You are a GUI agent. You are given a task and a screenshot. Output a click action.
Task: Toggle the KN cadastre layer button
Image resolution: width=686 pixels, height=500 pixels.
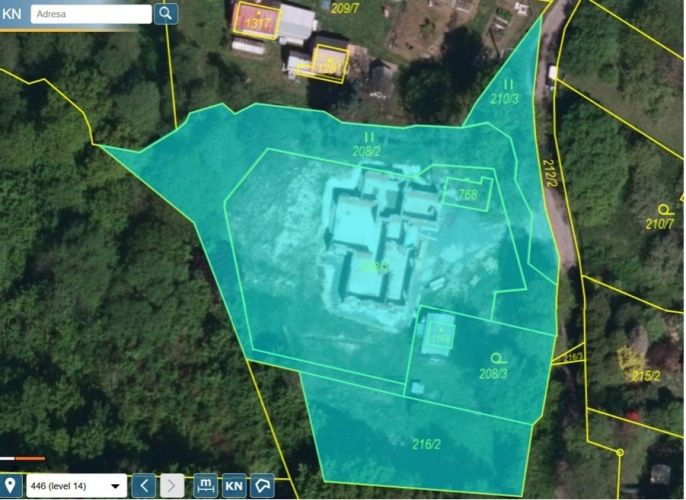click(234, 486)
